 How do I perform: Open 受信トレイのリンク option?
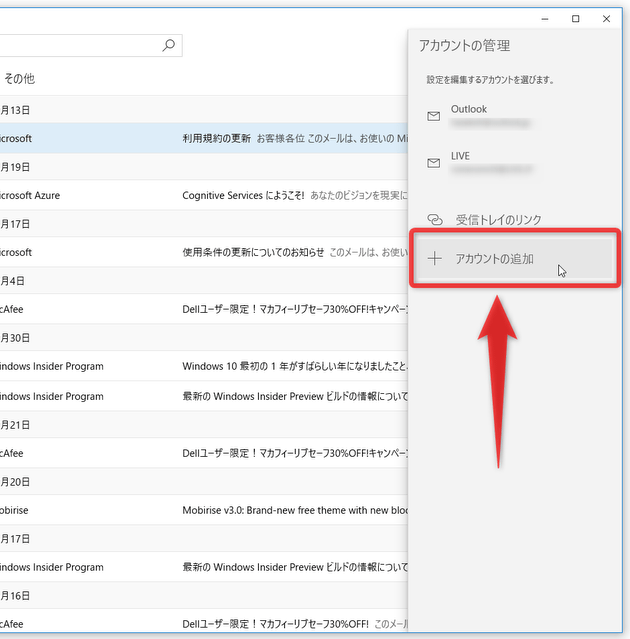point(515,220)
